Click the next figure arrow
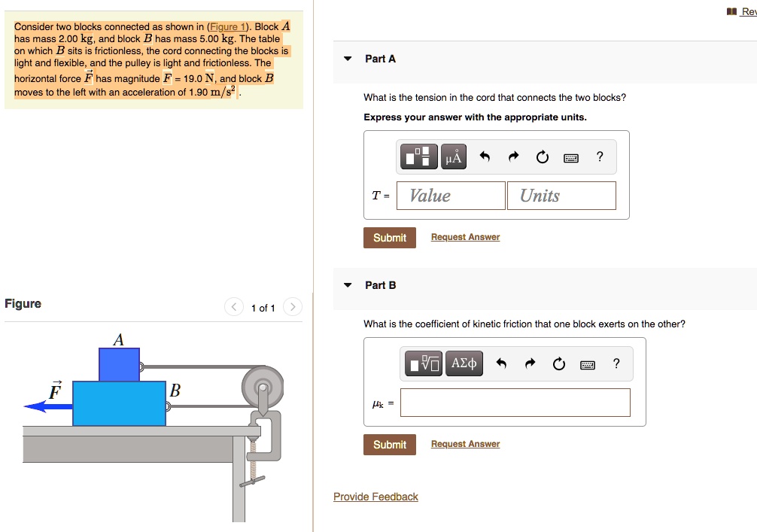 tap(292, 307)
